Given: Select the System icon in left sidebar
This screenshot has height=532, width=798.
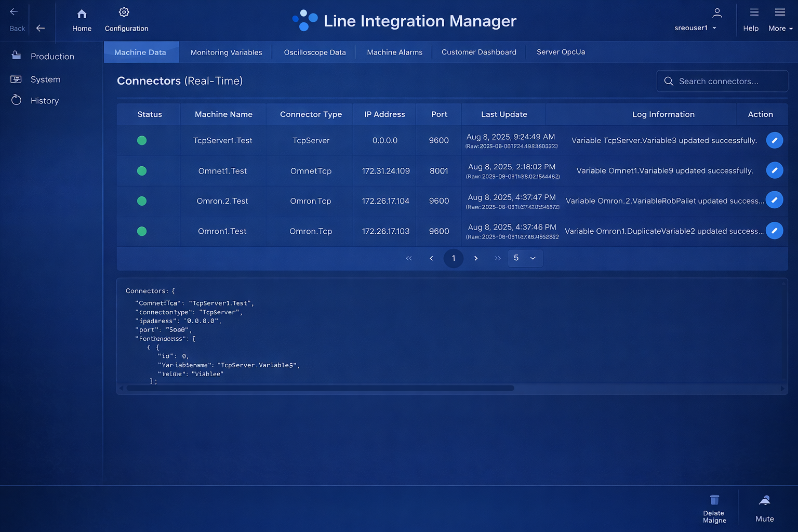Looking at the screenshot, I should point(16,79).
